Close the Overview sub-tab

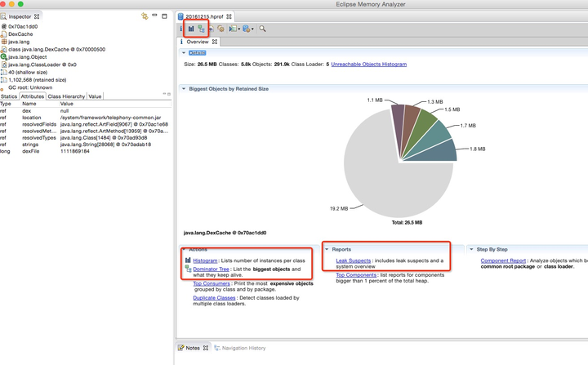tap(215, 42)
